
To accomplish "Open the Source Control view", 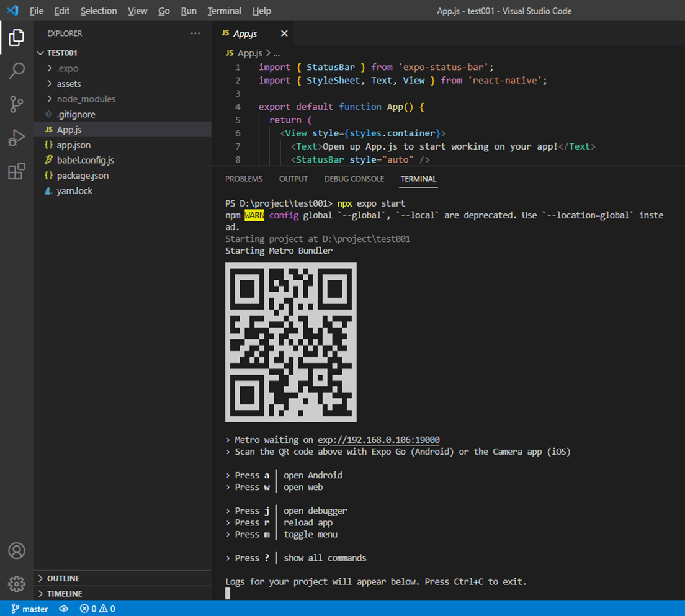I will (x=17, y=104).
